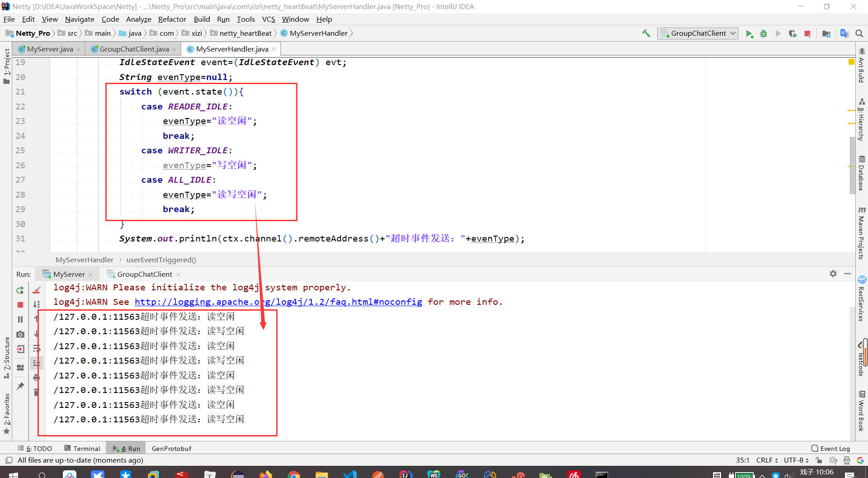Open the log4j FAQ link in console
This screenshot has width=868, height=478.
(x=278, y=302)
